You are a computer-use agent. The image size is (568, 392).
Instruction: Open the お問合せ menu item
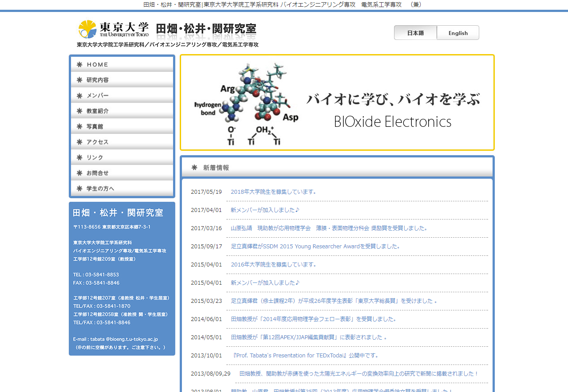click(122, 173)
